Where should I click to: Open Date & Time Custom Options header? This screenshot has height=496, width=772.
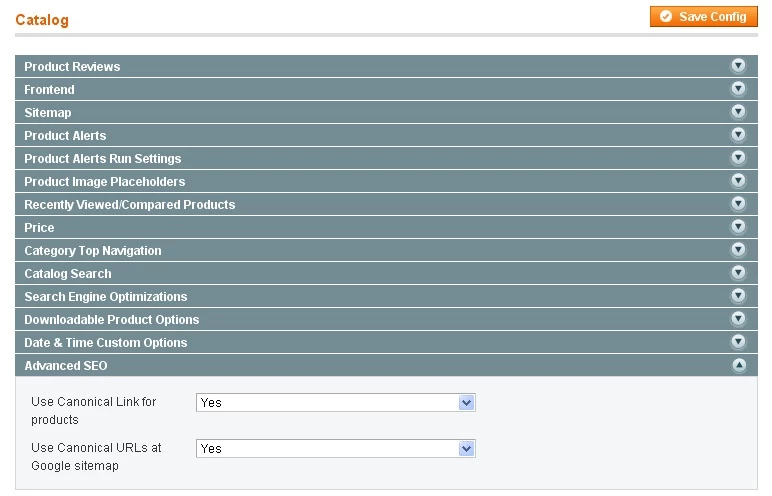386,342
